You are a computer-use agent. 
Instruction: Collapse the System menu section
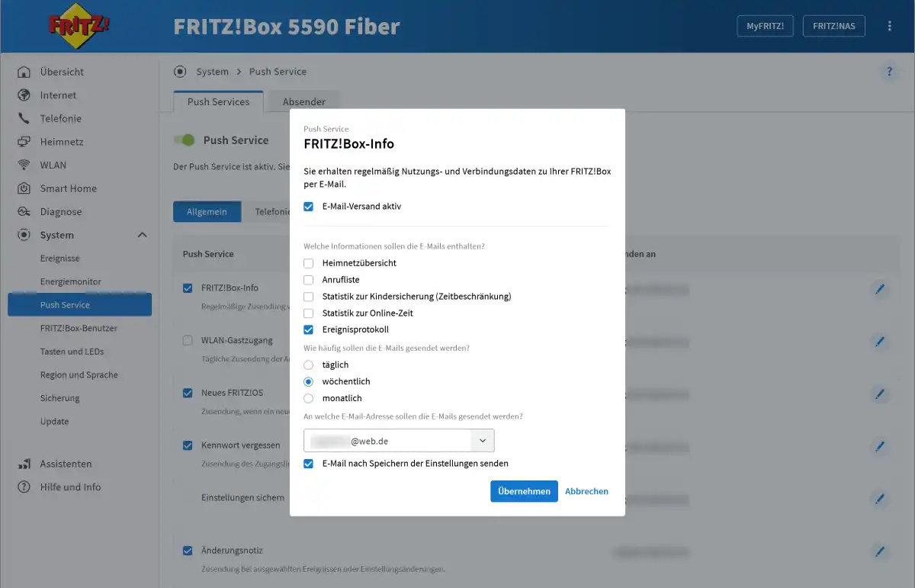[142, 235]
